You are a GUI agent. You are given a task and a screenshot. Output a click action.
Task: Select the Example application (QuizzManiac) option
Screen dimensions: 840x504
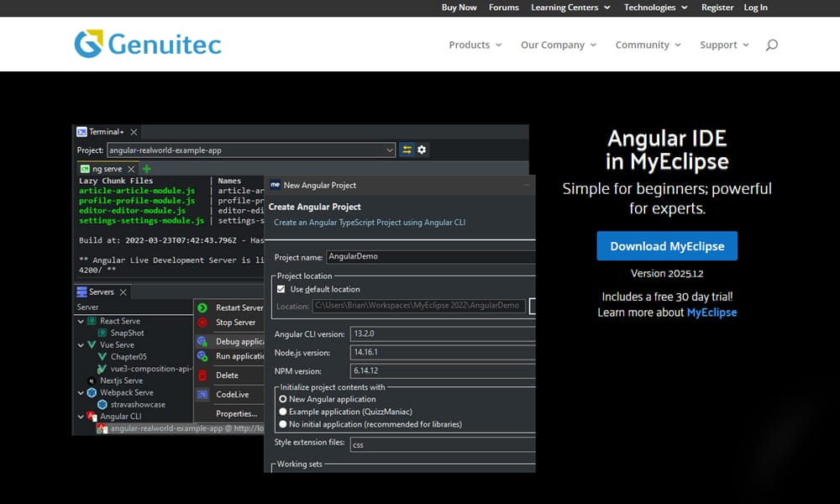pos(284,413)
